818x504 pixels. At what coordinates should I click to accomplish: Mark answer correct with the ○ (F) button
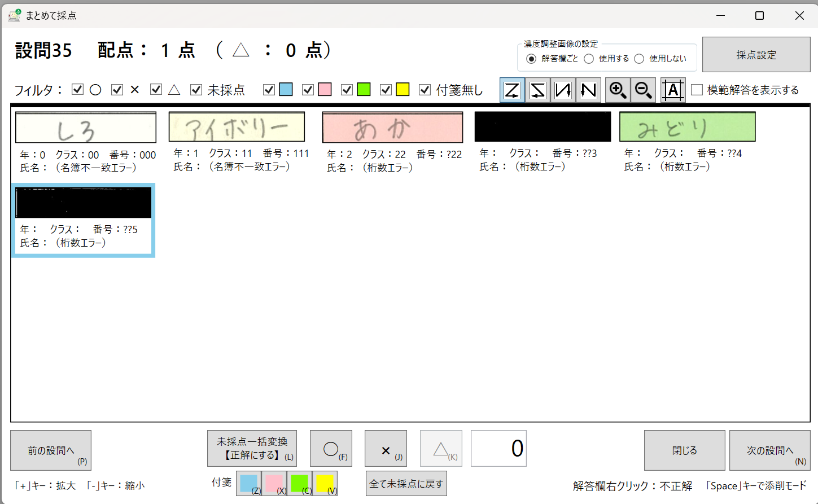pos(331,449)
